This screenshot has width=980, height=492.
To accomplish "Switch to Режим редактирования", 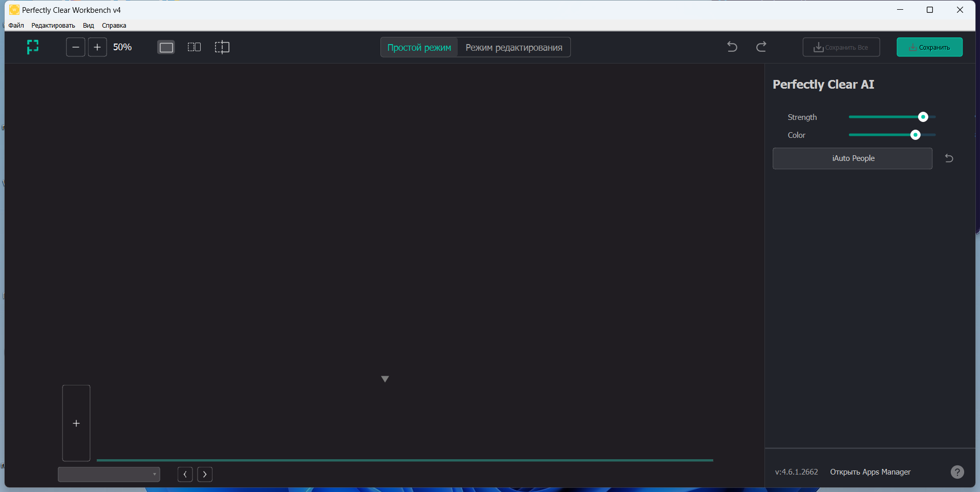I will (514, 48).
